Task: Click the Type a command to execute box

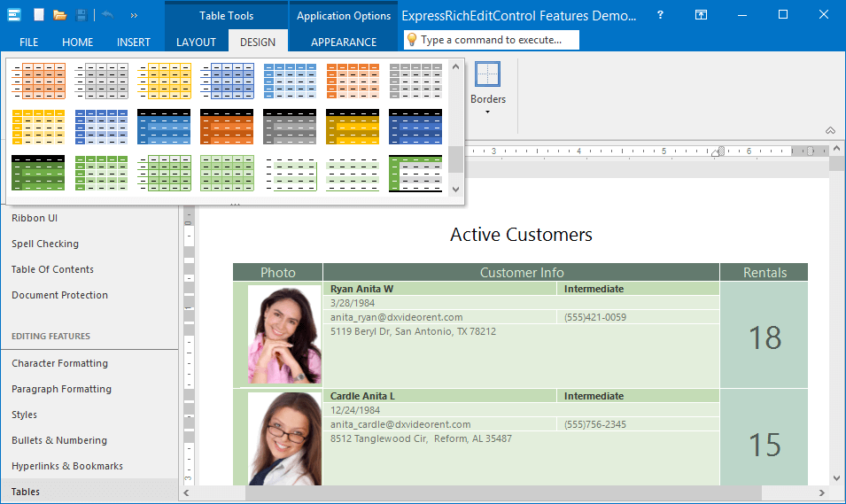Action: coord(491,40)
